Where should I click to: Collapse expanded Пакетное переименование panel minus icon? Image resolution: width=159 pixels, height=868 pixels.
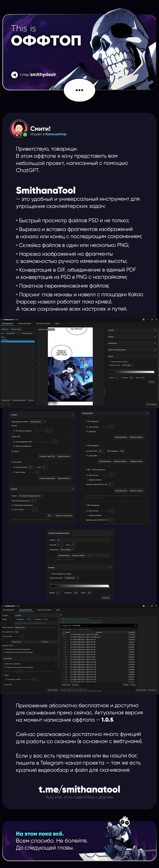pos(110,533)
